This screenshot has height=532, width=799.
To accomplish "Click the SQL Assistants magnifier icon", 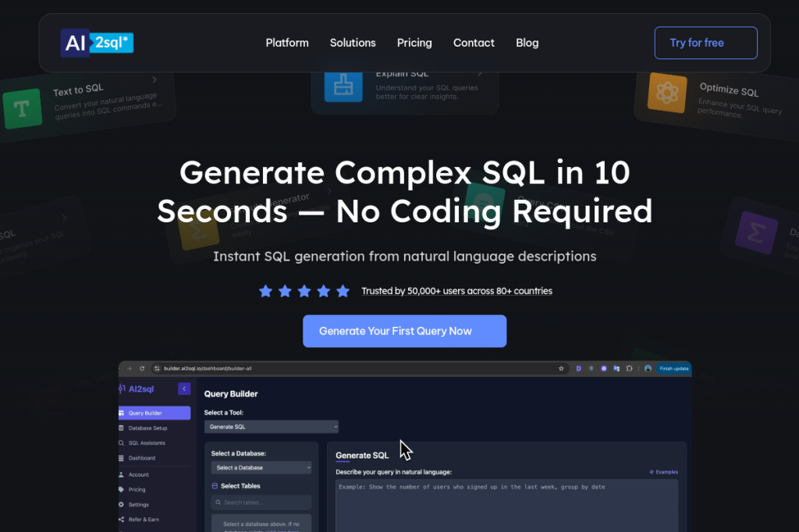I will click(x=121, y=443).
